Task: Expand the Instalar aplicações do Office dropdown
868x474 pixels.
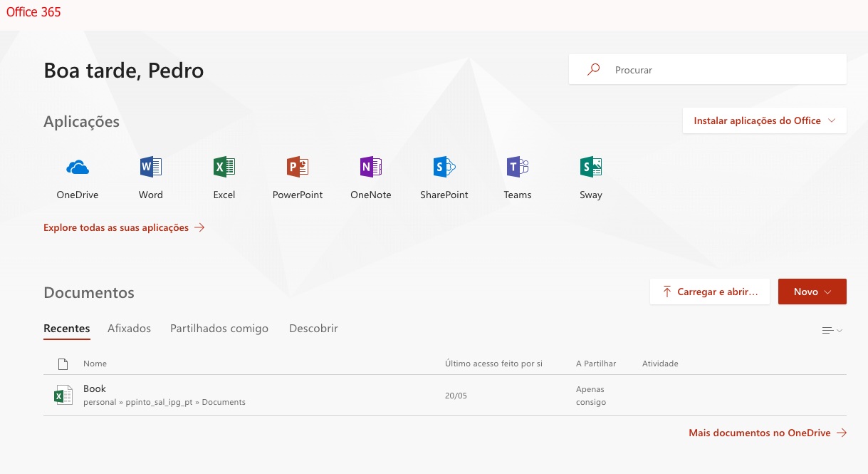Action: 764,120
